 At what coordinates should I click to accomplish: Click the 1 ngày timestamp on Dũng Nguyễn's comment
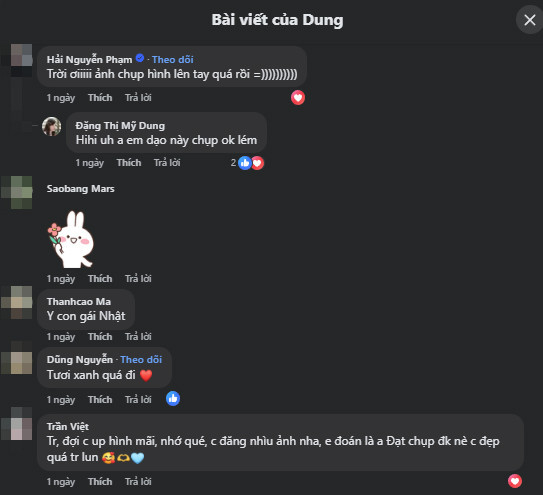(61, 400)
